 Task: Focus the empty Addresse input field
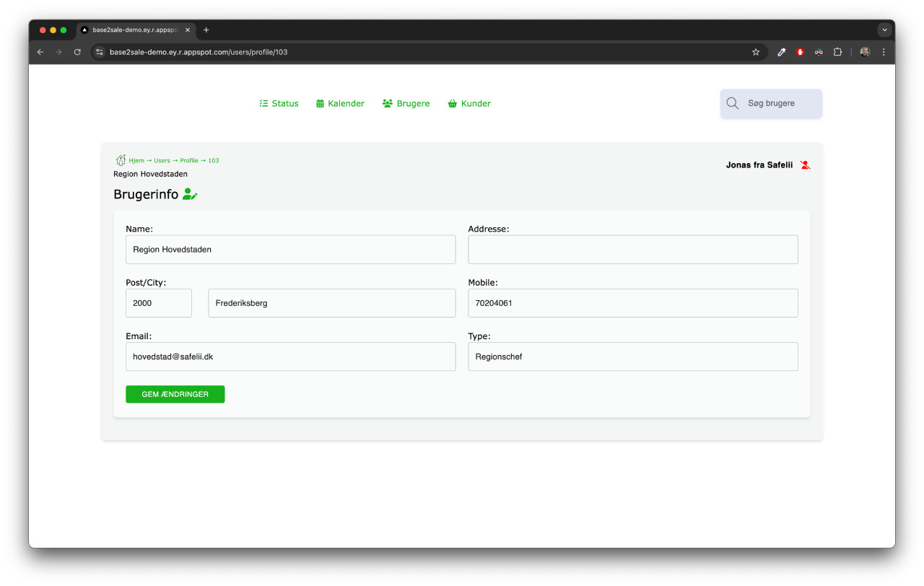coord(632,250)
